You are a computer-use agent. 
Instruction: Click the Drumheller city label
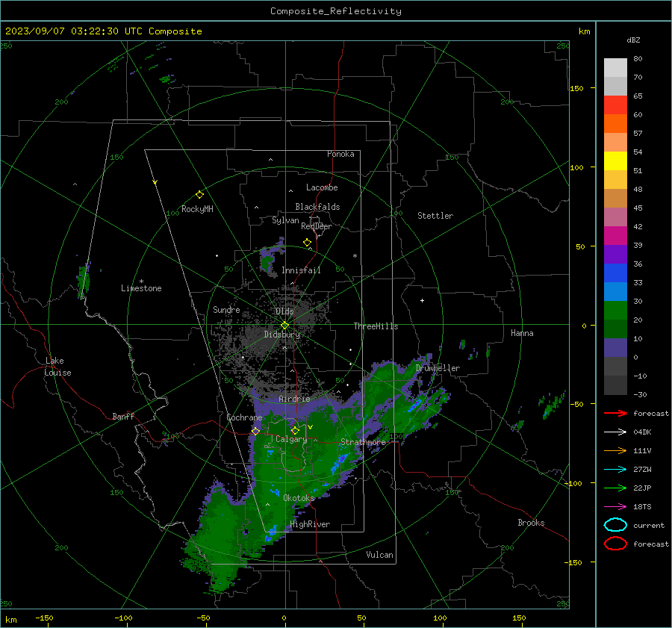tap(438, 368)
